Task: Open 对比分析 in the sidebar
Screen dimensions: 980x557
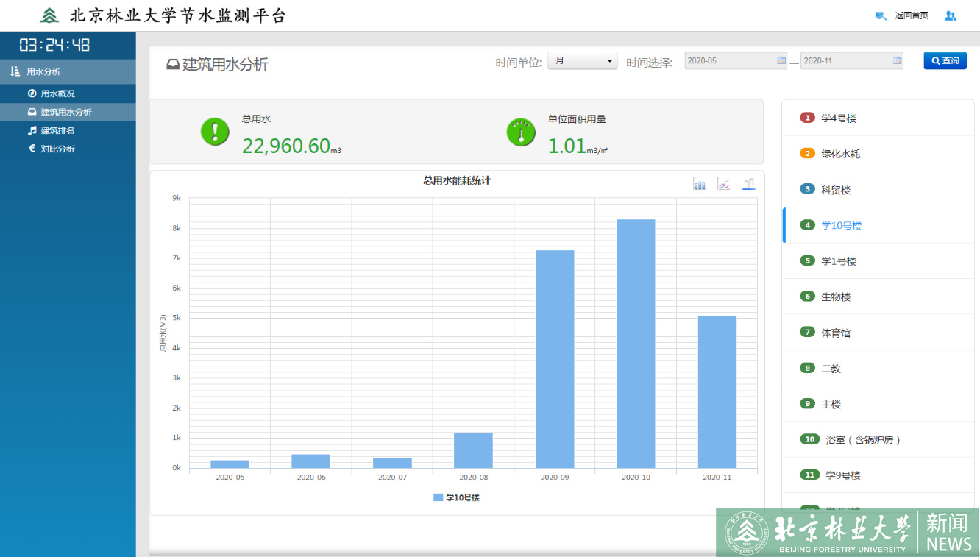Action: [x=57, y=149]
